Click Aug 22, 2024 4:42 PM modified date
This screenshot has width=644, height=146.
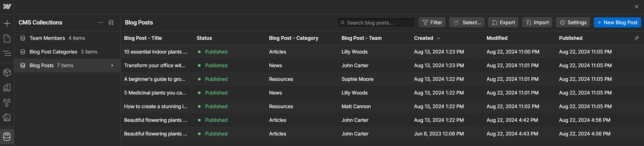tap(512, 120)
